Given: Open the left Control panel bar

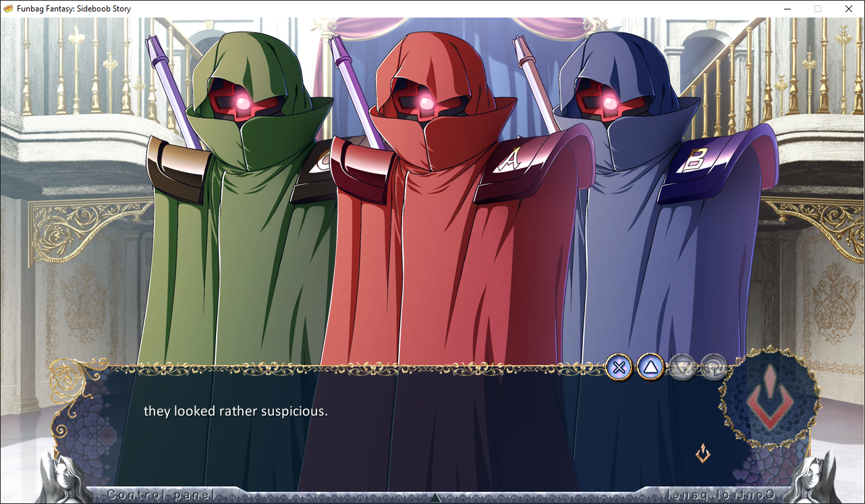Looking at the screenshot, I should coord(162,495).
